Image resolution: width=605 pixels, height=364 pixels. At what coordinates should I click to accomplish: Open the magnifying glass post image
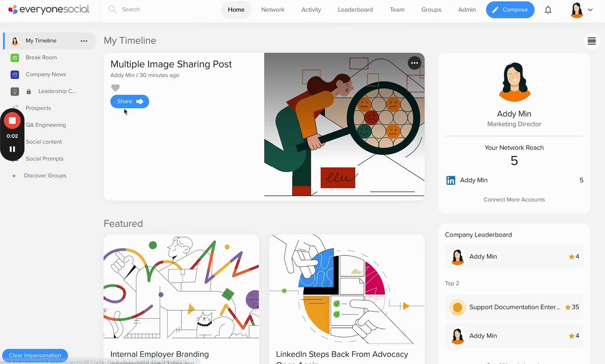coord(344,125)
